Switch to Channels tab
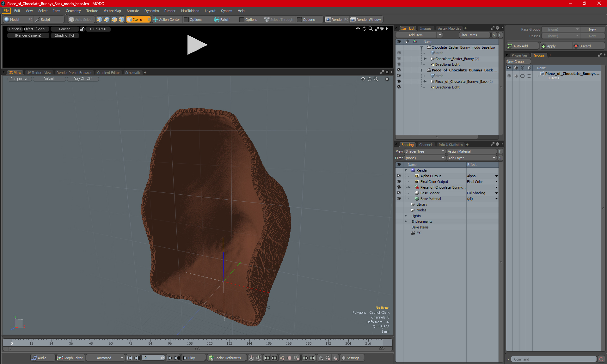 [x=426, y=145]
